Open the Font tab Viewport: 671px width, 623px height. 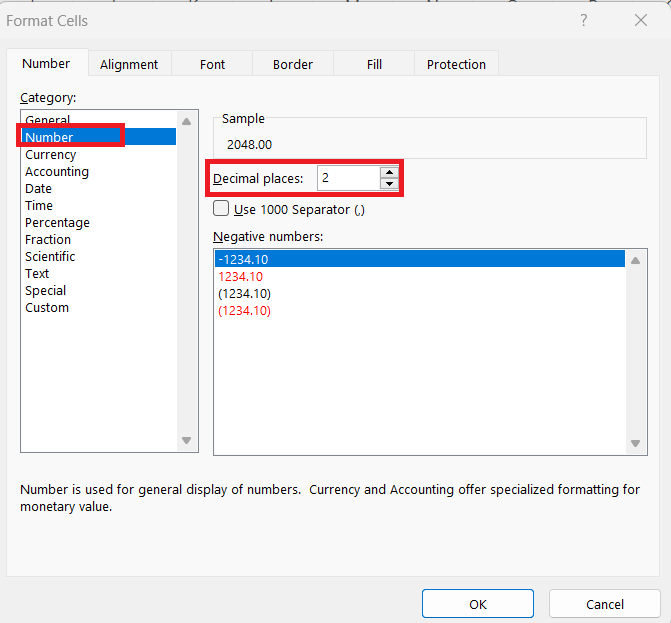click(x=212, y=64)
